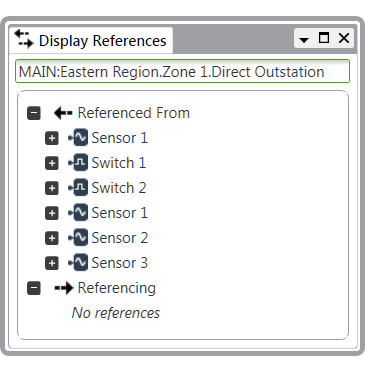Click analog icon of Sensor 1 above Switch 1
This screenshot has height=374, width=365.
(78, 138)
